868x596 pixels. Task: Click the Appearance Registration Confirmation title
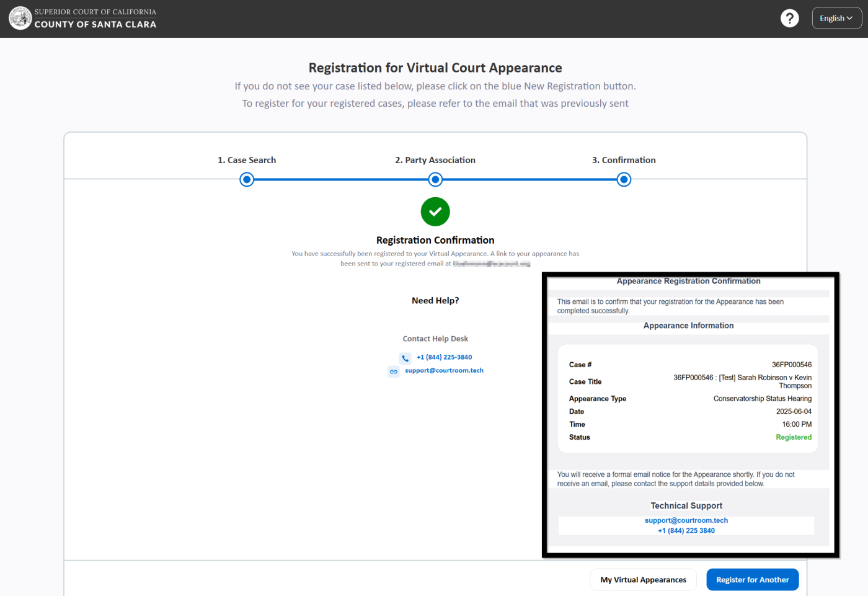[x=688, y=281]
